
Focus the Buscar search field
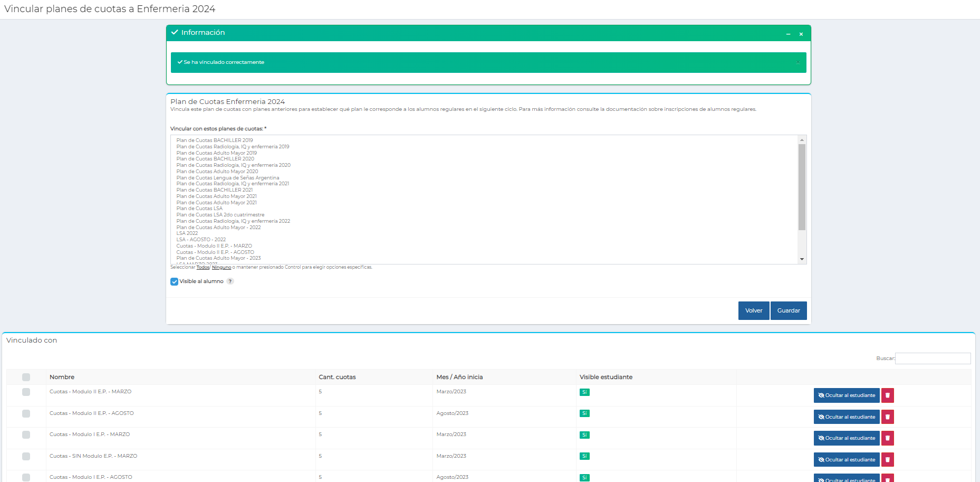[x=933, y=358]
